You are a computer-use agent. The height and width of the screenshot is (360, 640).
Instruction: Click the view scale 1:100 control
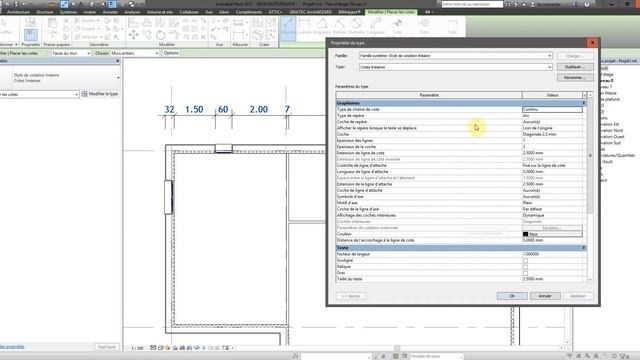(x=138, y=348)
